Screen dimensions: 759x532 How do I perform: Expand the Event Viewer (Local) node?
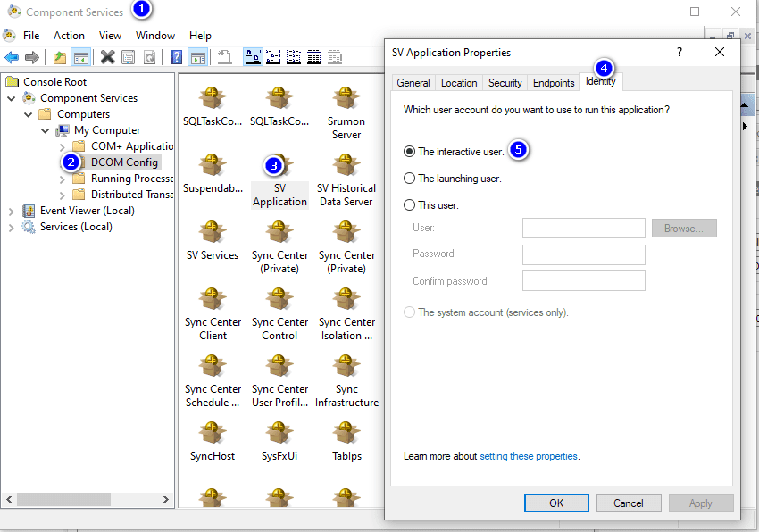(x=11, y=211)
